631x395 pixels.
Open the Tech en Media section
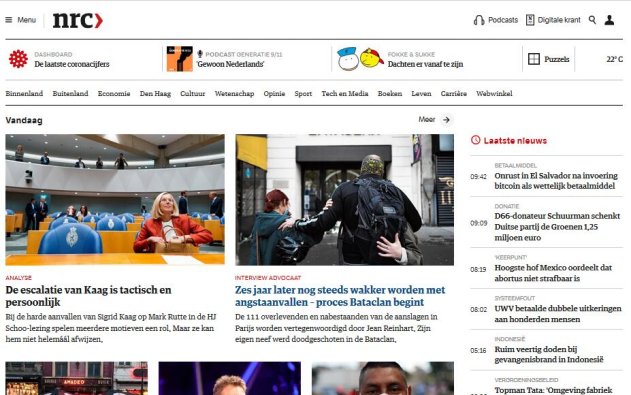(x=345, y=94)
